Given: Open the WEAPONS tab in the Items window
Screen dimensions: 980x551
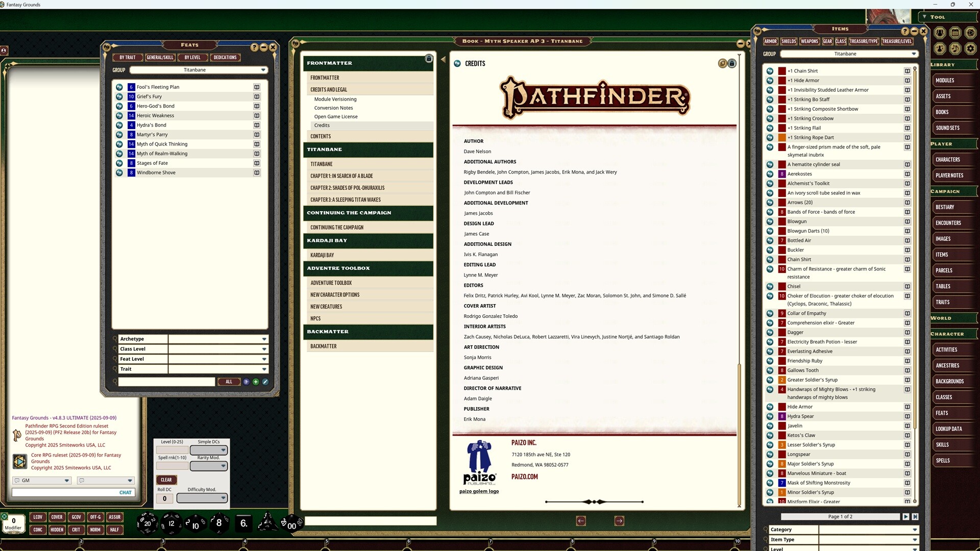Looking at the screenshot, I should 809,41.
